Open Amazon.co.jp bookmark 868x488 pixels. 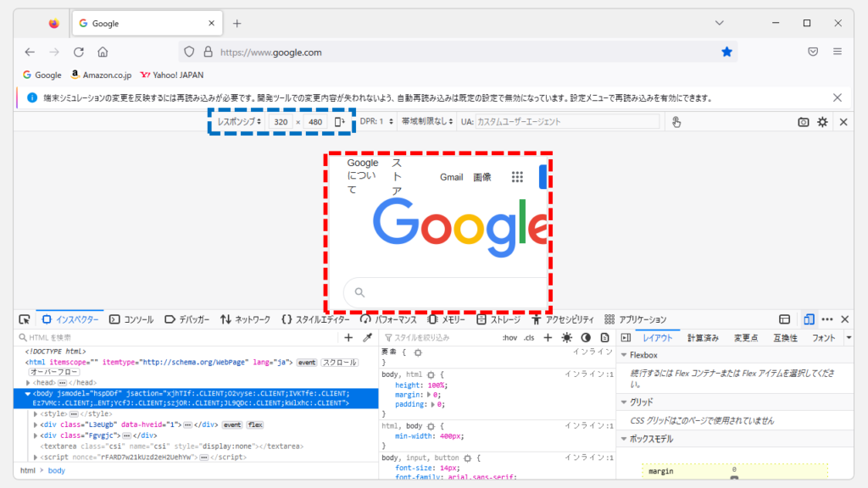pos(102,75)
